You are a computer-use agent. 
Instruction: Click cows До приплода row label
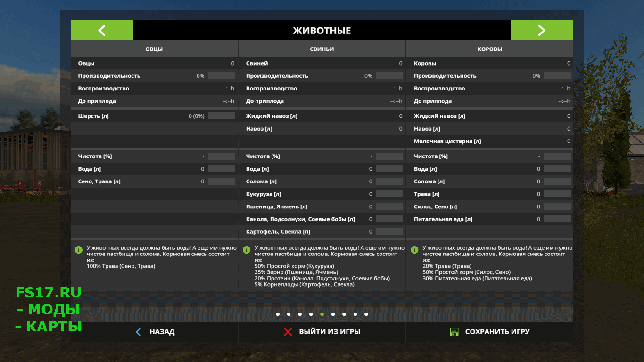(432, 101)
